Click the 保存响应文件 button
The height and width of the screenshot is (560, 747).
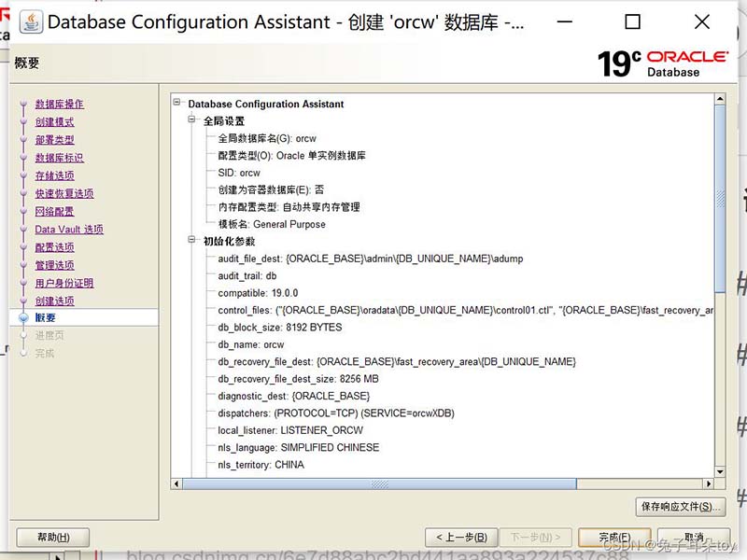click(x=680, y=507)
